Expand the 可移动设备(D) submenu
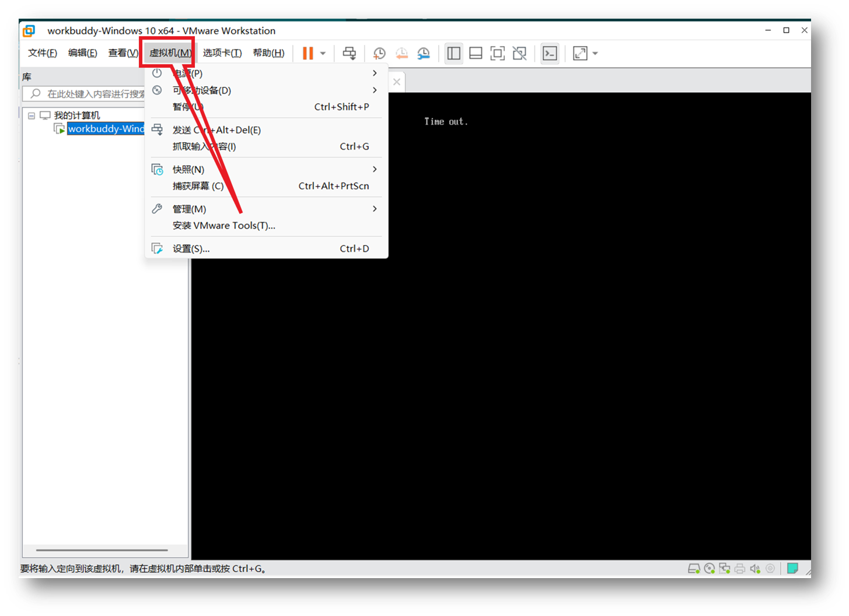849x616 pixels. pos(266,90)
